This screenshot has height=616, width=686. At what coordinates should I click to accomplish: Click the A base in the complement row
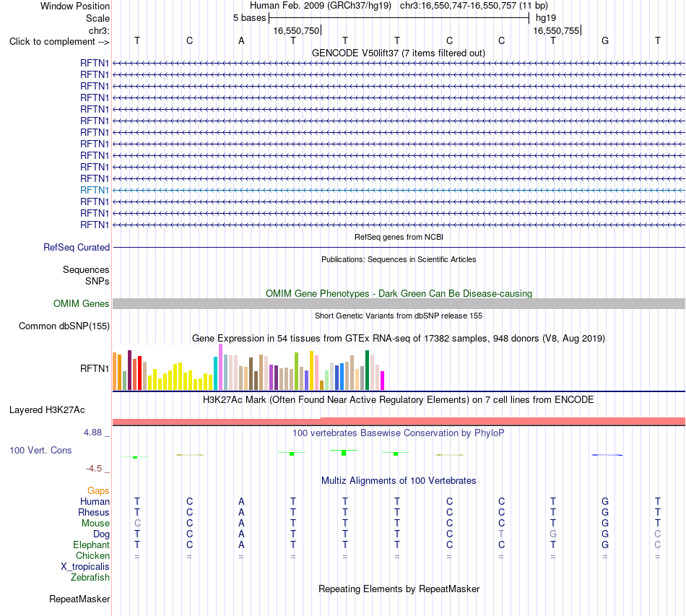(241, 40)
